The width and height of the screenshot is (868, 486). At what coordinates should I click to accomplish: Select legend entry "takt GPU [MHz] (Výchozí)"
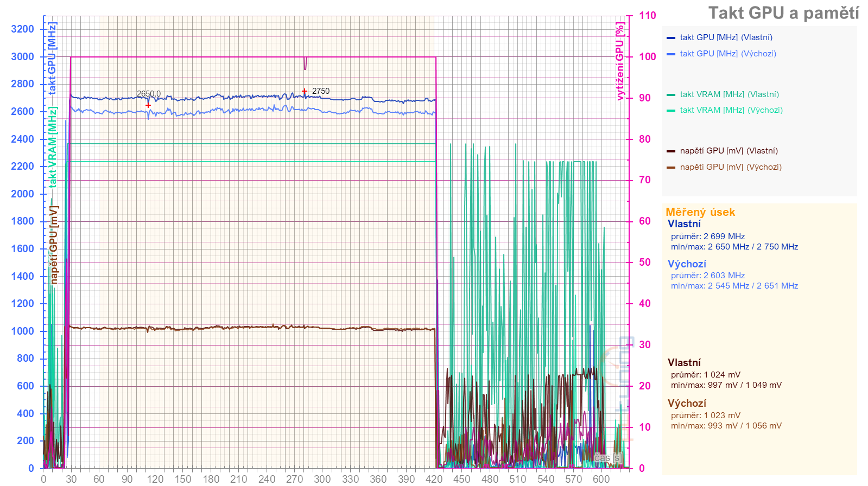pyautogui.click(x=728, y=54)
